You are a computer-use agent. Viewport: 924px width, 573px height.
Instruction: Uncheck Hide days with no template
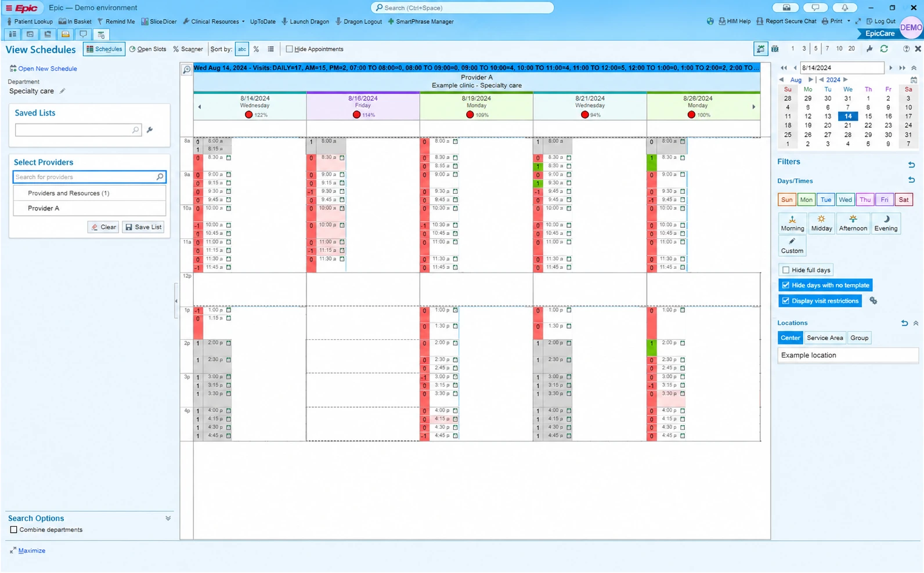click(786, 285)
